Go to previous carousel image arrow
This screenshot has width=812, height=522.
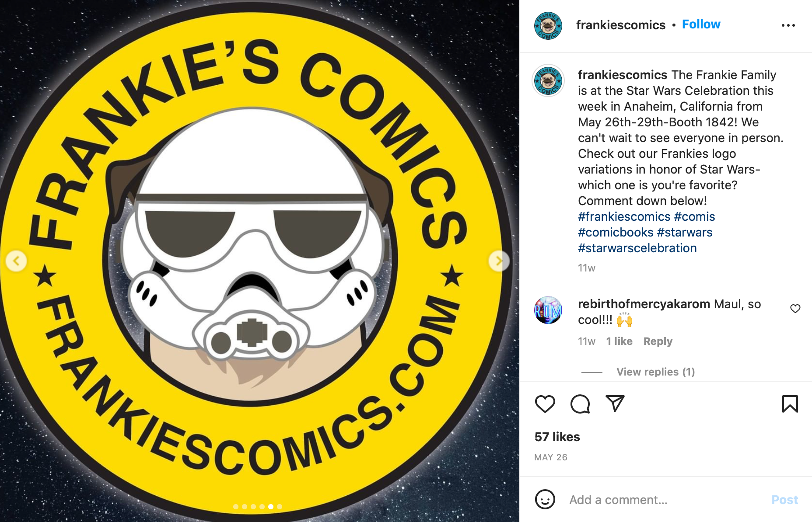click(x=16, y=261)
